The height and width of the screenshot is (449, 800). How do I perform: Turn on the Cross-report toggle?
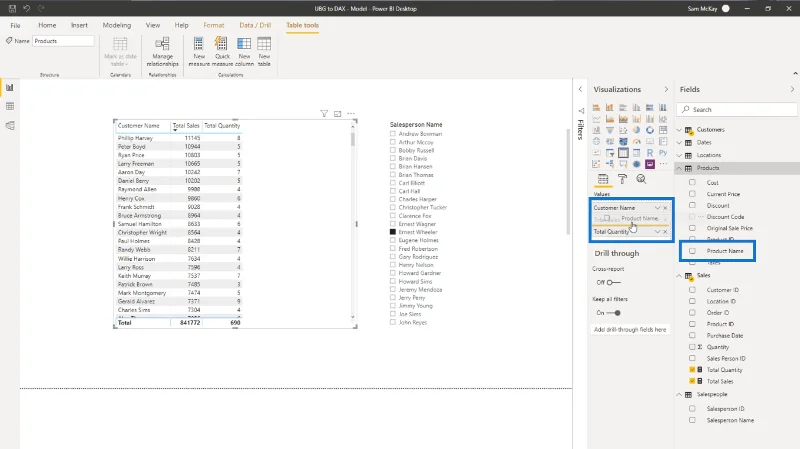pyautogui.click(x=614, y=282)
